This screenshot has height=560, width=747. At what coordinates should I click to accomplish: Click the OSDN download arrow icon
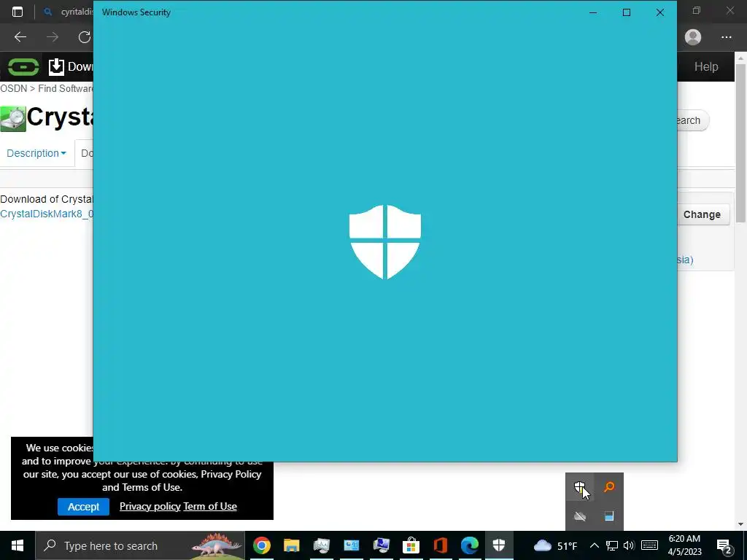(x=56, y=66)
